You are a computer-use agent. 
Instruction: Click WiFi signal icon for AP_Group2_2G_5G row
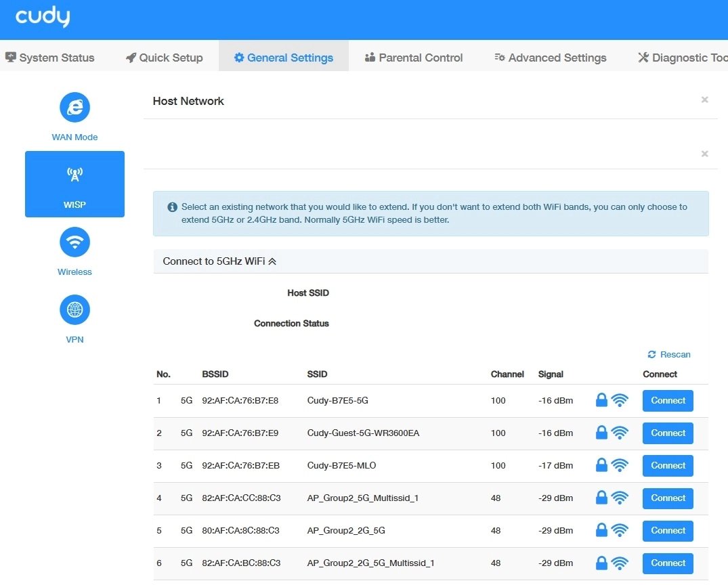click(620, 530)
